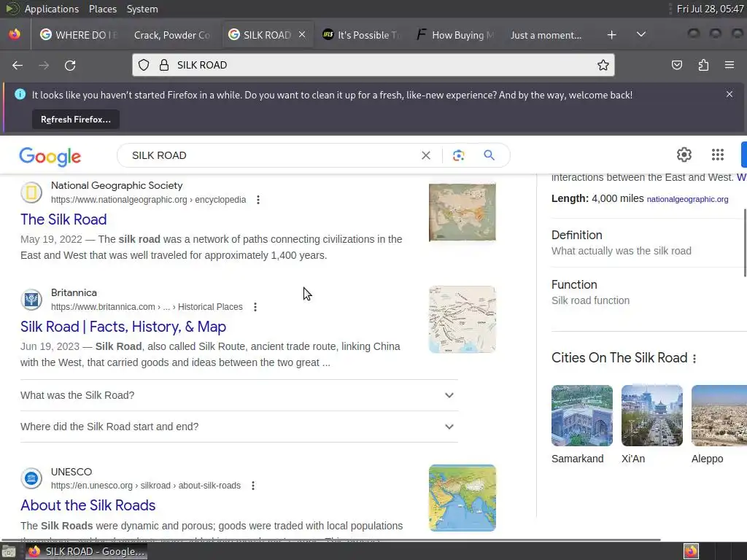Search by image with Google Lens icon
The image size is (747, 560).
coord(458,155)
